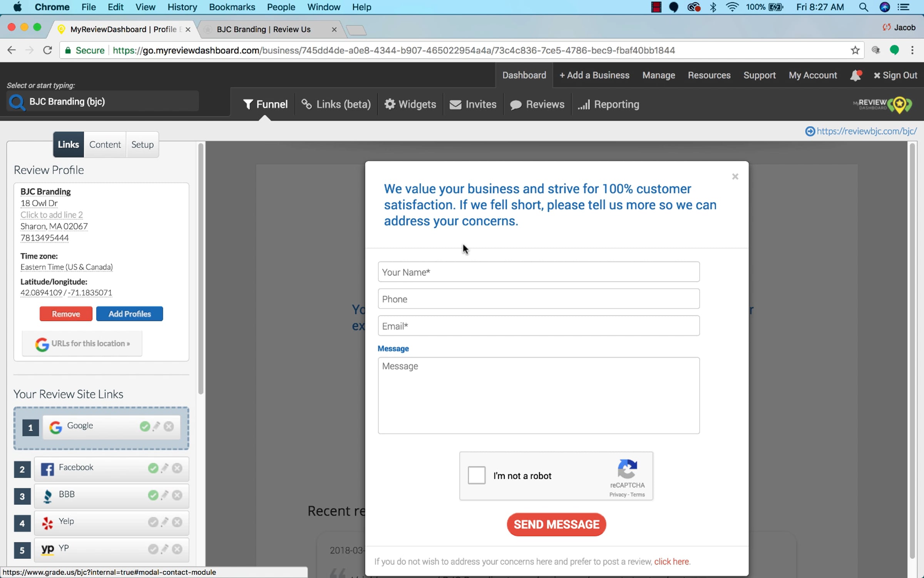924x578 pixels.
Task: Go back in browser history
Action: coord(12,50)
